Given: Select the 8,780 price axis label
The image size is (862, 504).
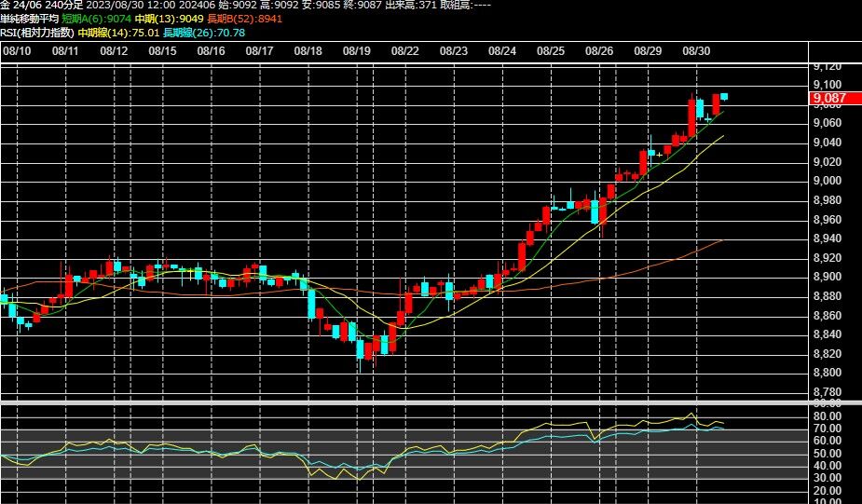Looking at the screenshot, I should point(828,392).
